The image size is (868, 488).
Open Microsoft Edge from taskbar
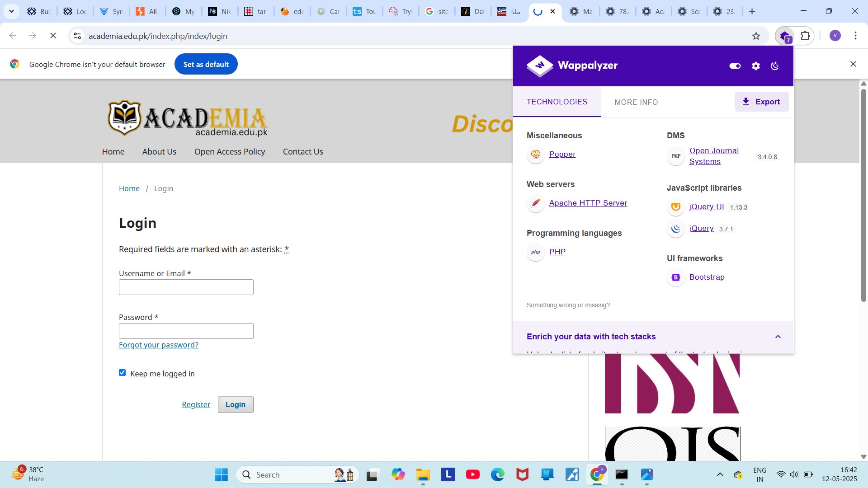pos(498,474)
